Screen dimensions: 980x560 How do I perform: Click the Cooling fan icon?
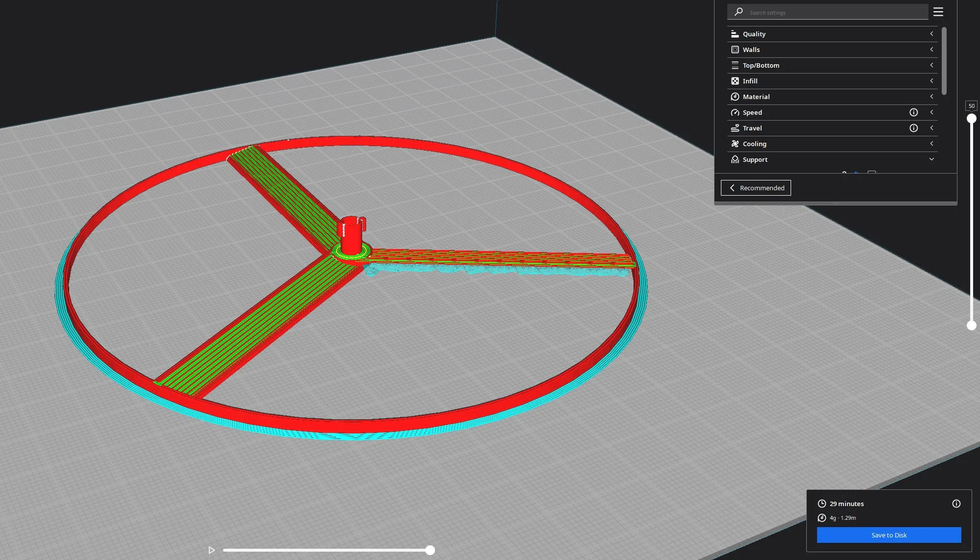pyautogui.click(x=735, y=144)
